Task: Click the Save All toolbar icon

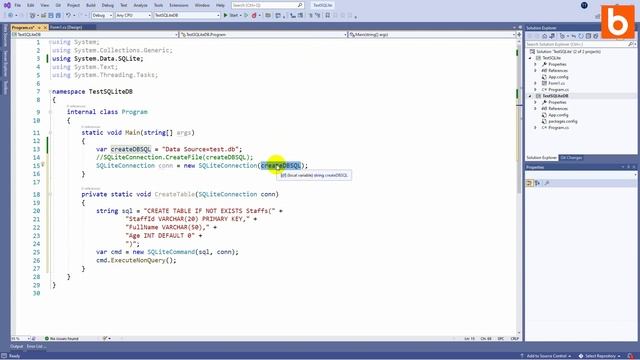Action: (x=58, y=15)
